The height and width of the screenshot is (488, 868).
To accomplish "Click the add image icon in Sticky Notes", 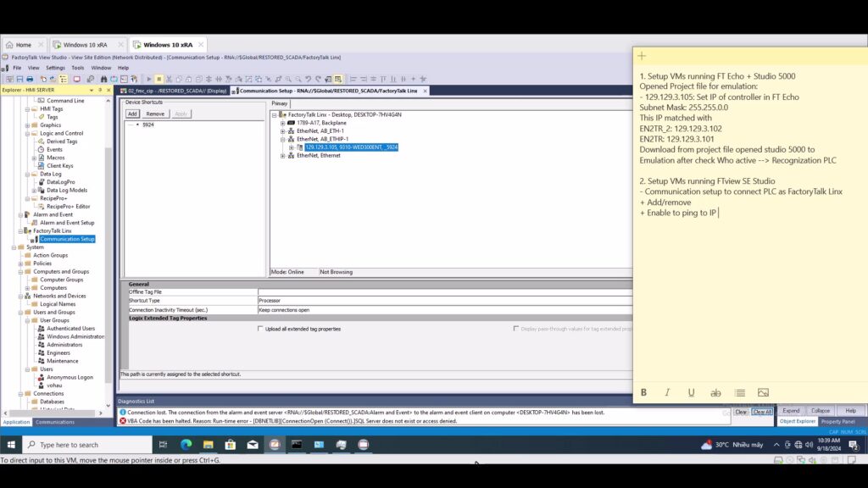I will tap(763, 392).
